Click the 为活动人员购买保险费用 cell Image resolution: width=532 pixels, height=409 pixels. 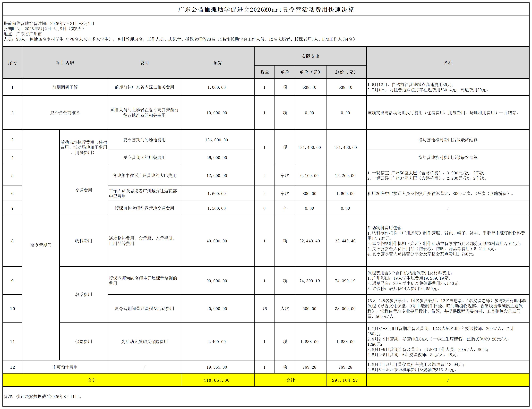144,341
